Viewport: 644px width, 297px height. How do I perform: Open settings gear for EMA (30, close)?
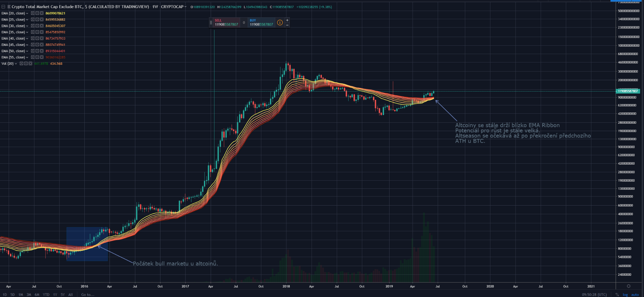[x=37, y=26]
